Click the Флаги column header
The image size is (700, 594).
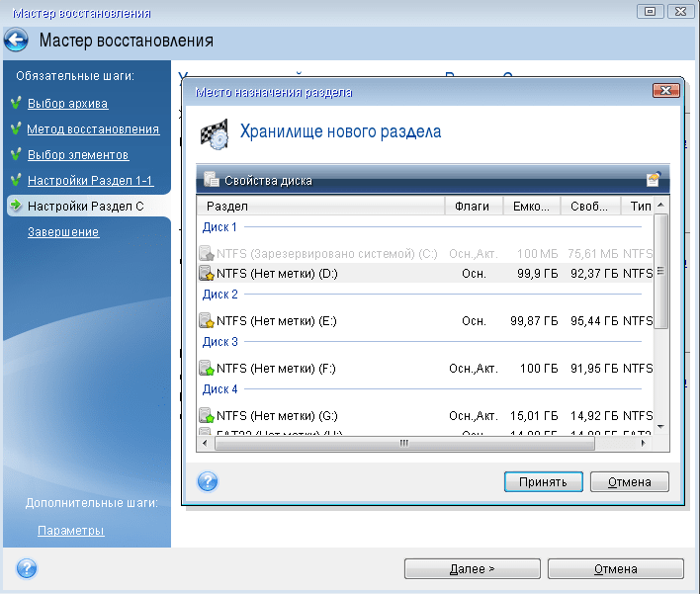474,207
